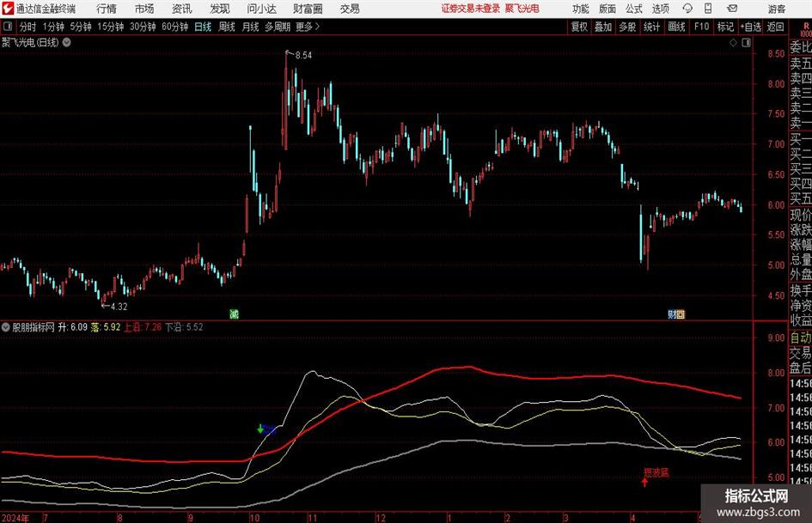The width and height of the screenshot is (812, 523).
Task: Open the F10 company info
Action: tap(702, 27)
